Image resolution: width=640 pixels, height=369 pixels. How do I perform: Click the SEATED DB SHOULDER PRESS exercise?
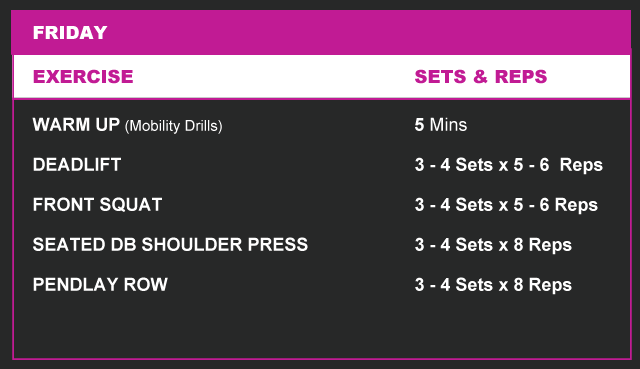pos(170,245)
